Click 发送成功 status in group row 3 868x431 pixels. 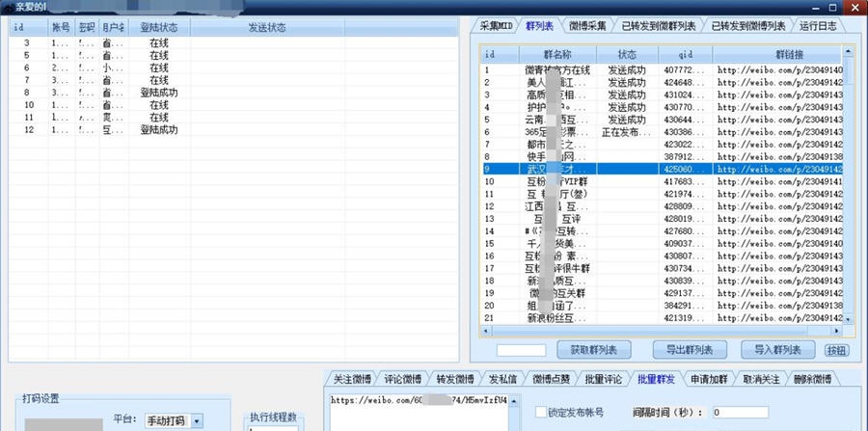click(627, 95)
